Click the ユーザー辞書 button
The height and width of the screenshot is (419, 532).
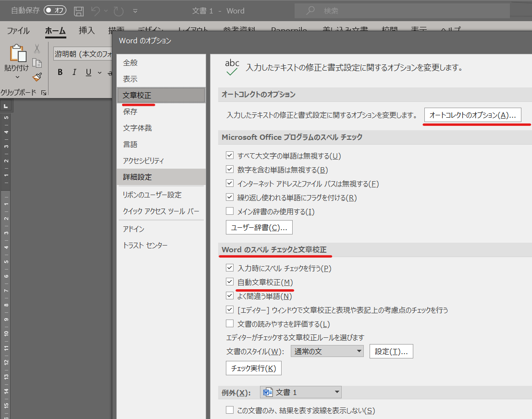[x=259, y=227]
